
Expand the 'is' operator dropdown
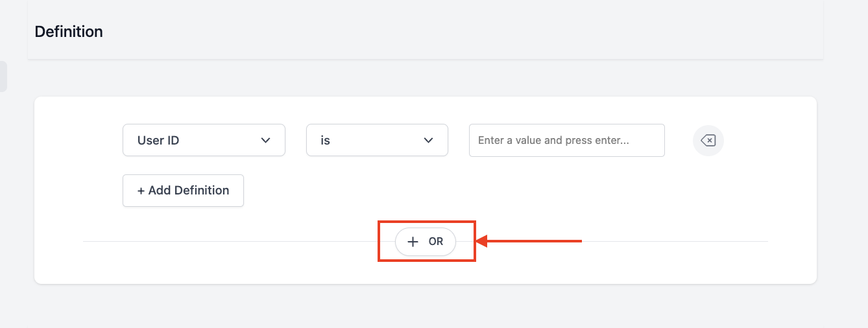377,141
